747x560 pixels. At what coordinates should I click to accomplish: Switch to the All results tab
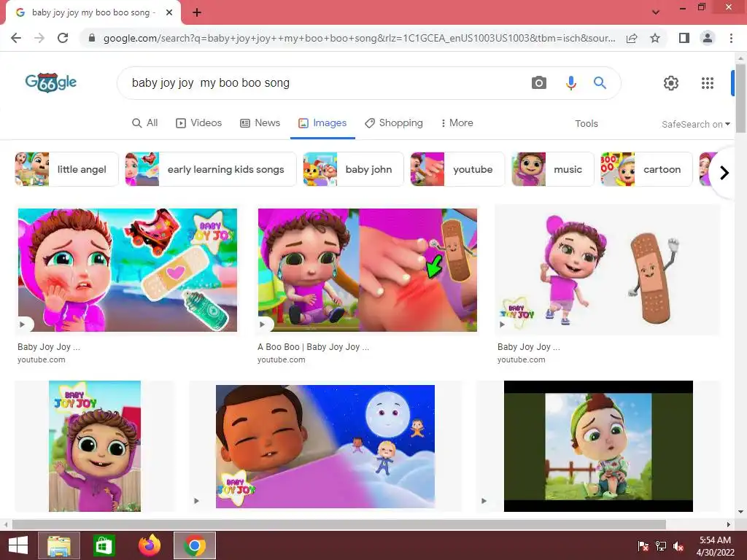[145, 122]
